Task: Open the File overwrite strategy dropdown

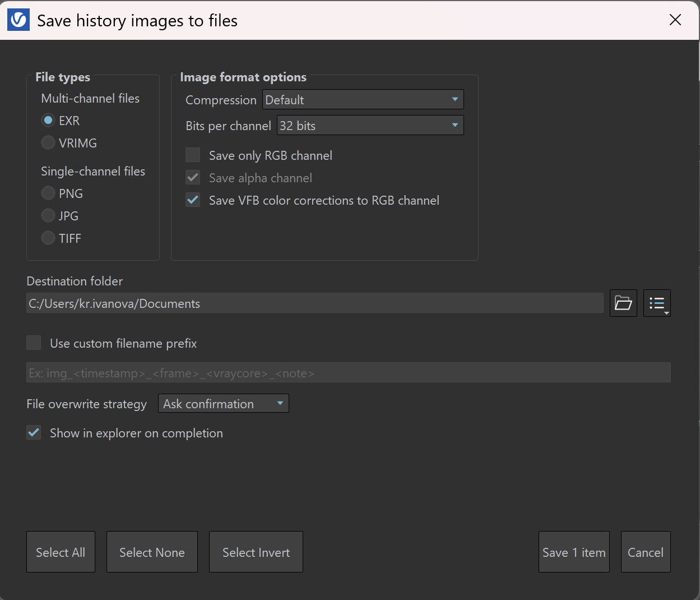Action: coord(224,404)
